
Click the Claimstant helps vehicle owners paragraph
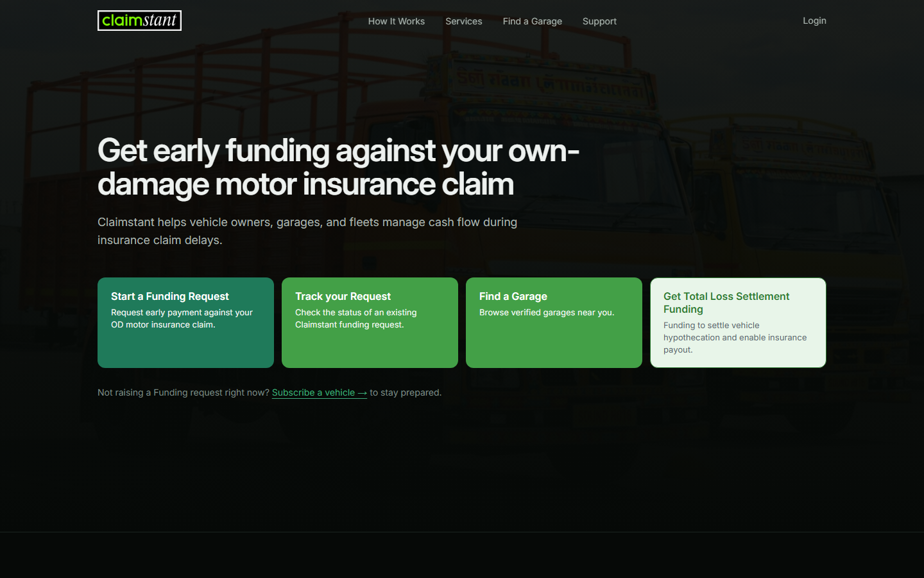coord(307,231)
